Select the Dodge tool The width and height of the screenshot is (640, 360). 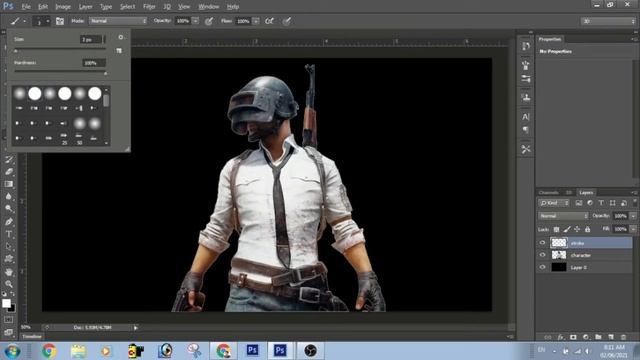coord(9,209)
